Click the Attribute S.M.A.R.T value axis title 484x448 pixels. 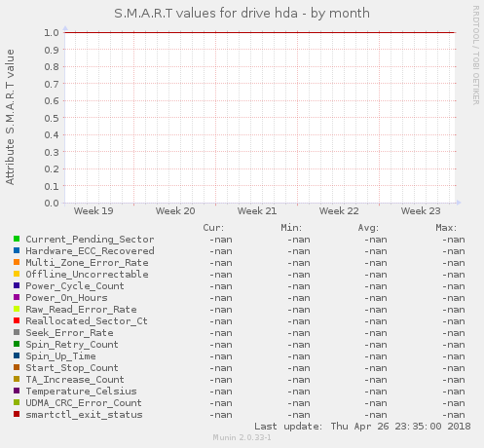tap(10, 117)
